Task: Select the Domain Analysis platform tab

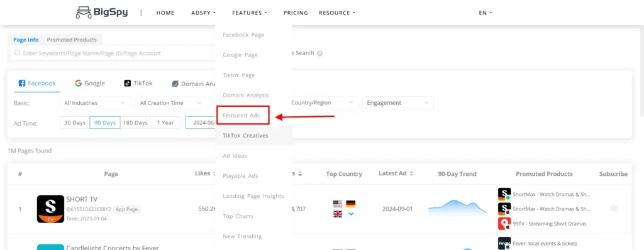Action: point(194,84)
